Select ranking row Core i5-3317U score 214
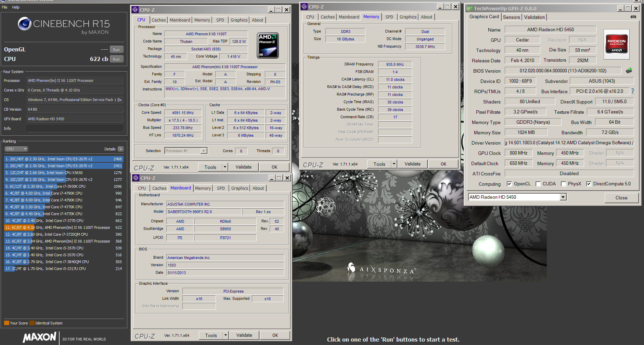 (x=64, y=269)
